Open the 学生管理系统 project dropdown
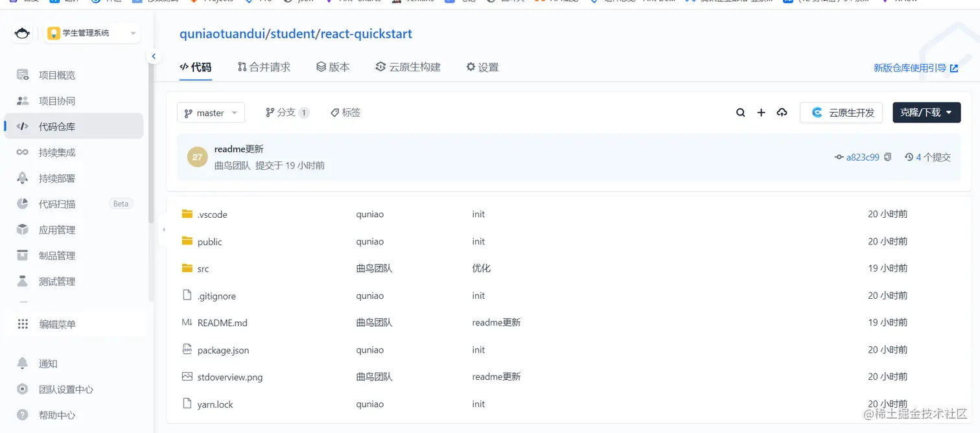This screenshot has width=980, height=433. tap(93, 33)
